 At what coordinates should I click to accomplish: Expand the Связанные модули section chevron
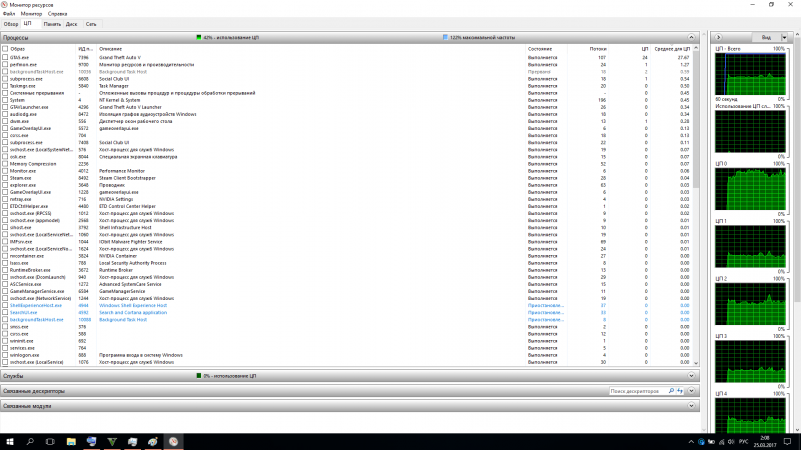click(691, 406)
